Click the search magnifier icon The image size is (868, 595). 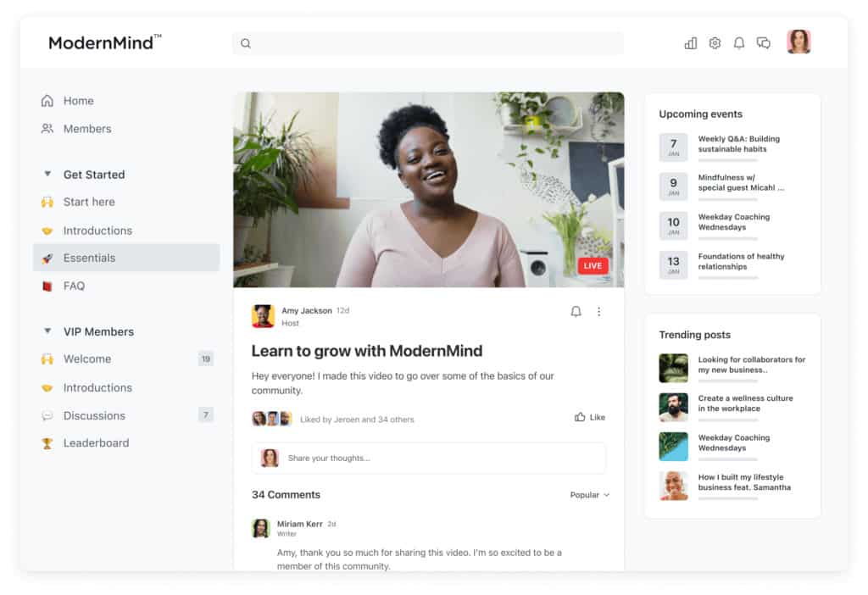[246, 43]
